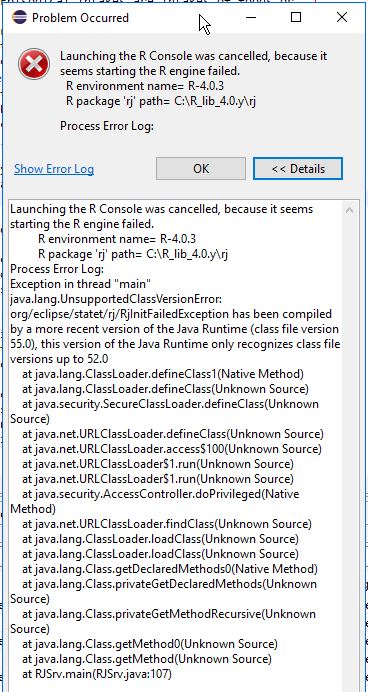Collapse the stack trace with << Details
368x692 pixels.
click(298, 169)
